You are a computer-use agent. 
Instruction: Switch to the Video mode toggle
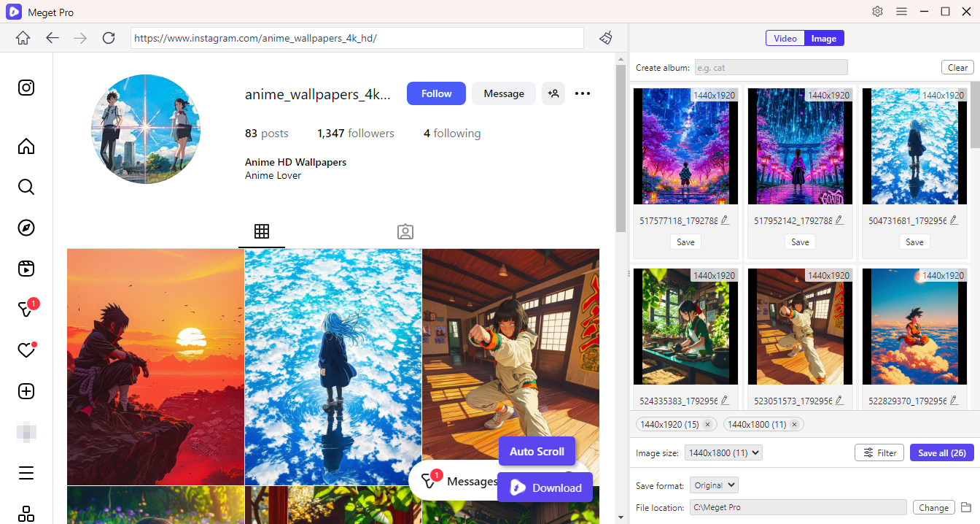point(785,39)
